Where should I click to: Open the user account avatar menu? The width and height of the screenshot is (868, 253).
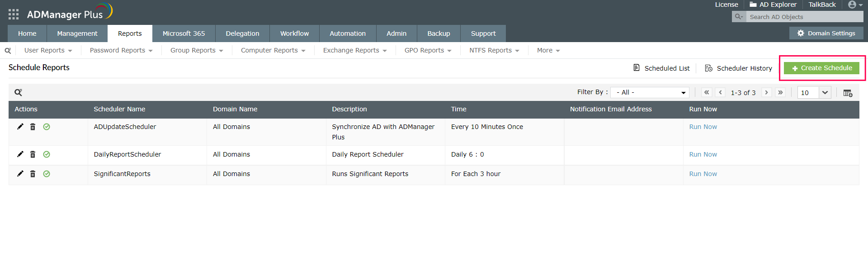854,5
